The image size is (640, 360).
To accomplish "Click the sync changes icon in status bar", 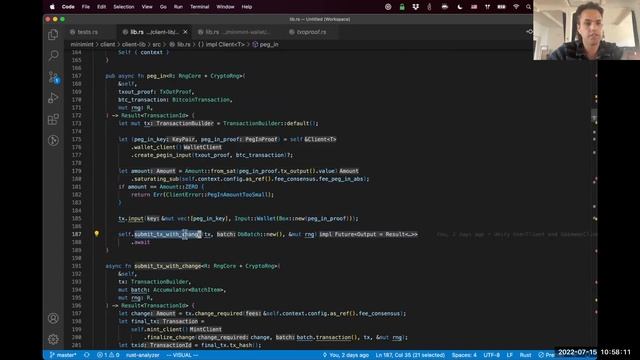I will pos(87,355).
